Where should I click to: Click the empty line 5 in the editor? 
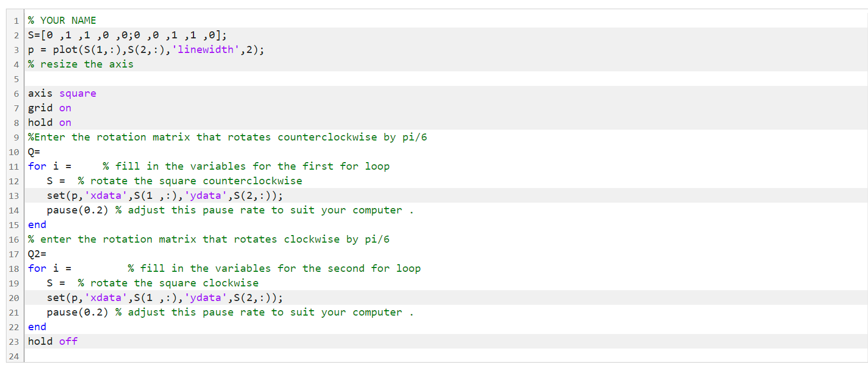pyautogui.click(x=446, y=79)
